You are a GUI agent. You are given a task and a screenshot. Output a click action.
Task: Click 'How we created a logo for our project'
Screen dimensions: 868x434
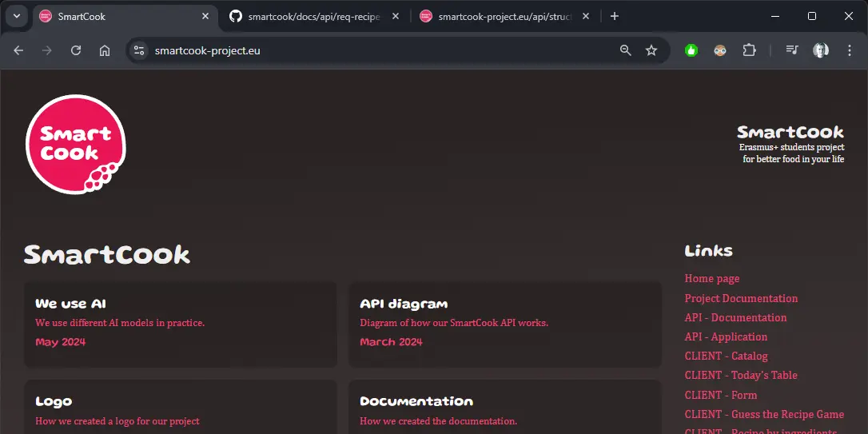pyautogui.click(x=117, y=421)
